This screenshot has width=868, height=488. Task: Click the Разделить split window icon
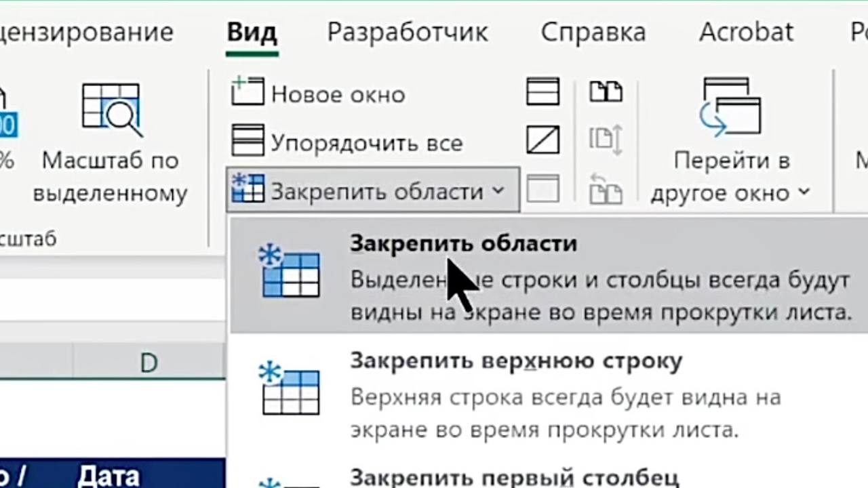click(x=543, y=91)
